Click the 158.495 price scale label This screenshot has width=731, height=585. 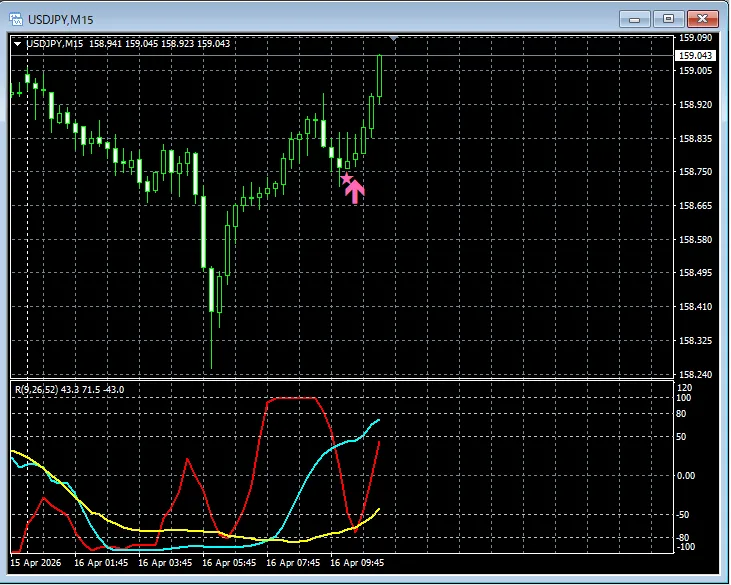696,273
